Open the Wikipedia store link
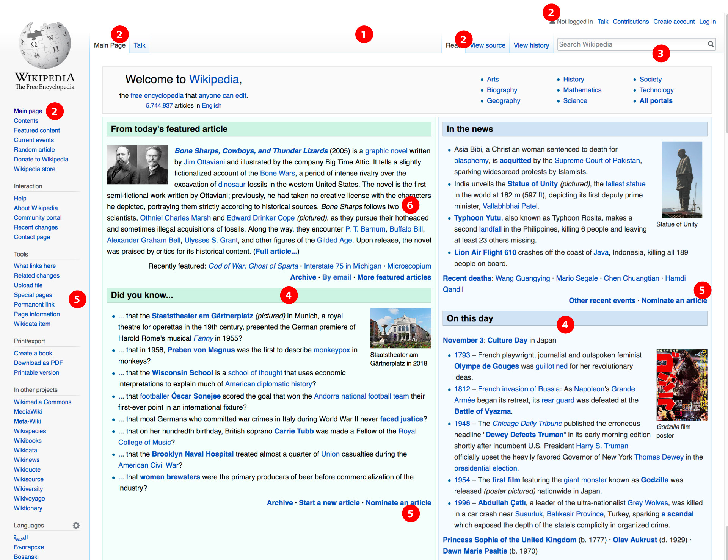728x560 pixels. click(35, 169)
